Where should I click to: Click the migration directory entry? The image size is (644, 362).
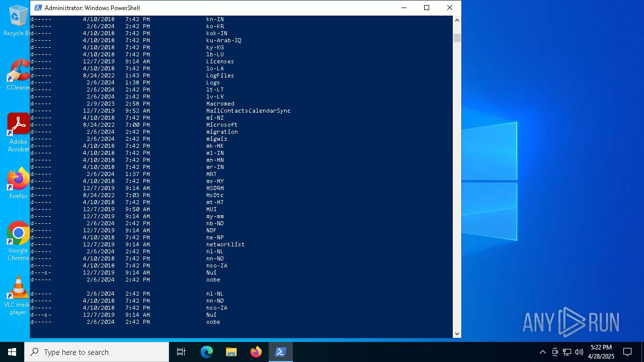tap(221, 132)
